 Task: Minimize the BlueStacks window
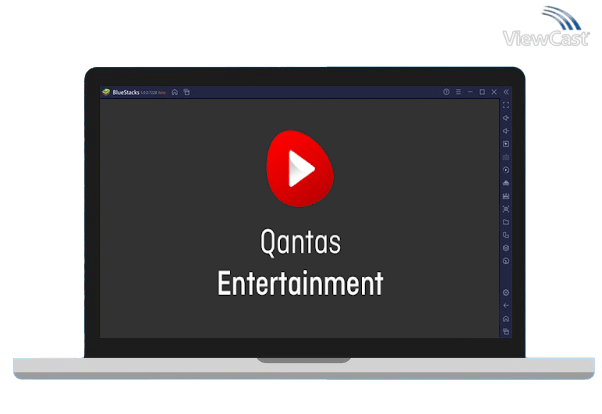tap(470, 92)
